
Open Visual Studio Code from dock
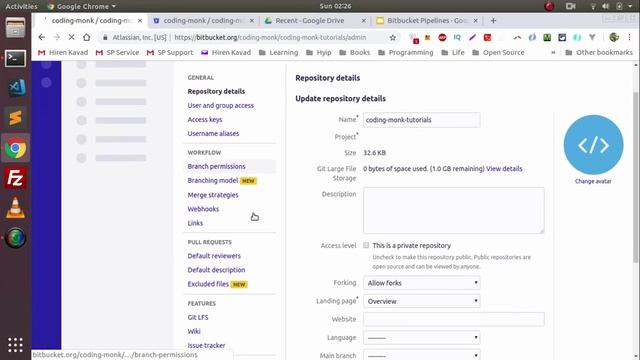click(16, 88)
